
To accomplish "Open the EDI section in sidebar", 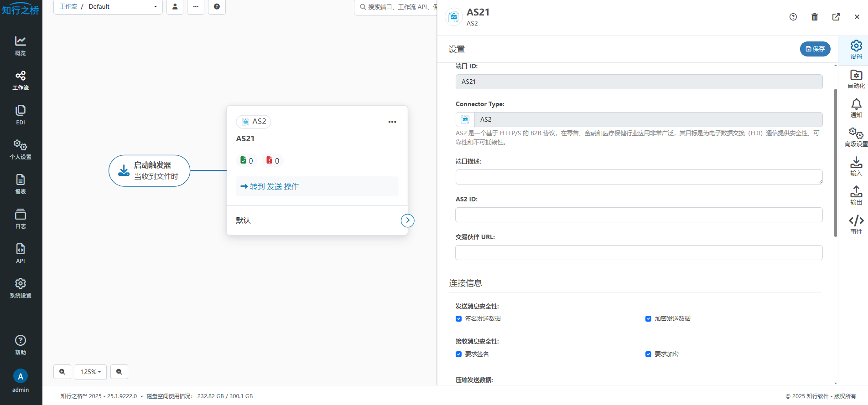I will point(21,115).
